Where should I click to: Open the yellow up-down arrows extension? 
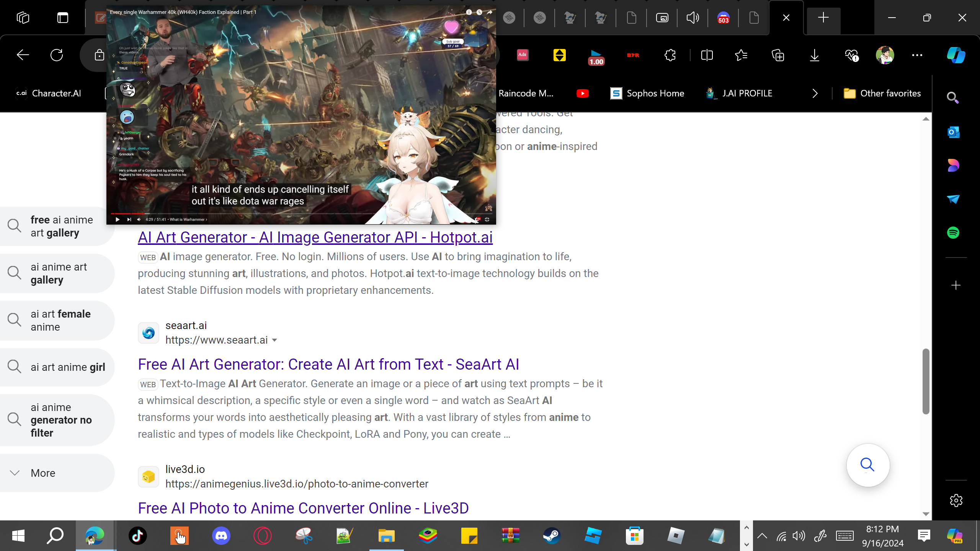pos(559,55)
